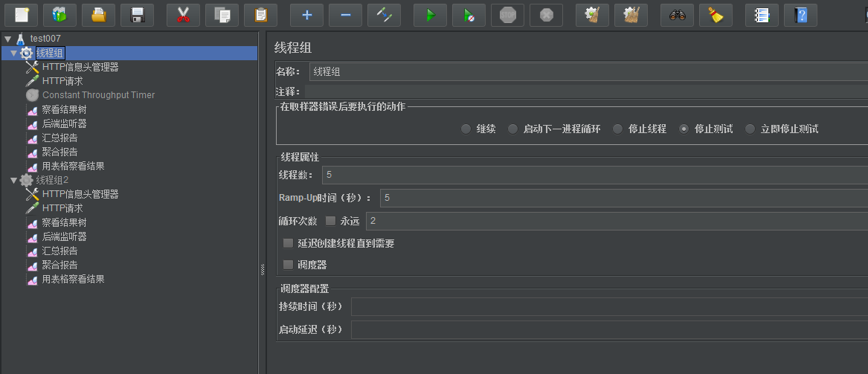This screenshot has height=374, width=868.
Task: Click the 线程数 input field
Action: (x=595, y=175)
